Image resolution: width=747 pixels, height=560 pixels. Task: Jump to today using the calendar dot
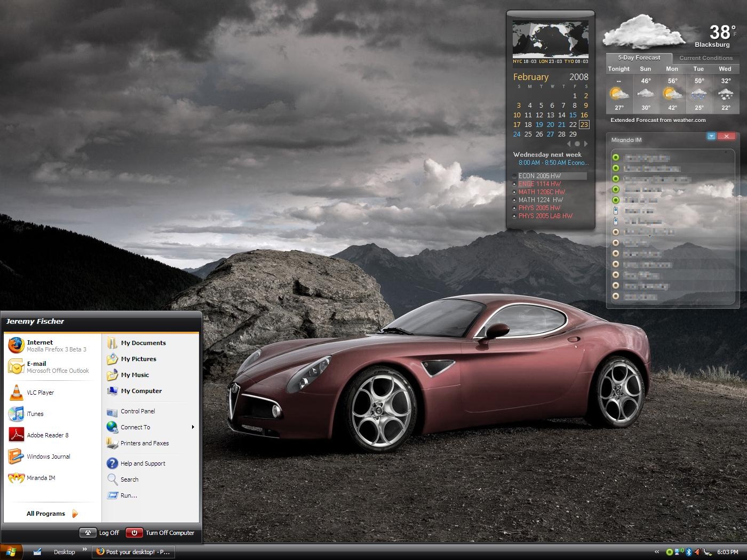point(577,143)
